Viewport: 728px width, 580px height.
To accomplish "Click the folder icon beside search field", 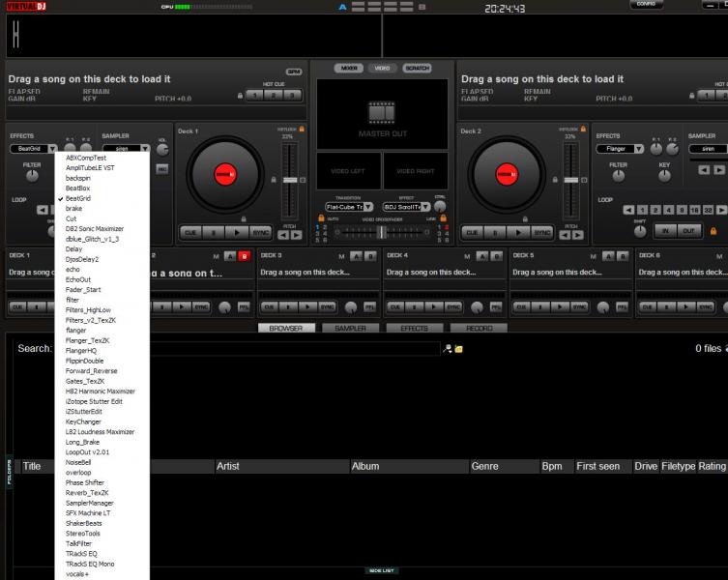I will click(458, 349).
